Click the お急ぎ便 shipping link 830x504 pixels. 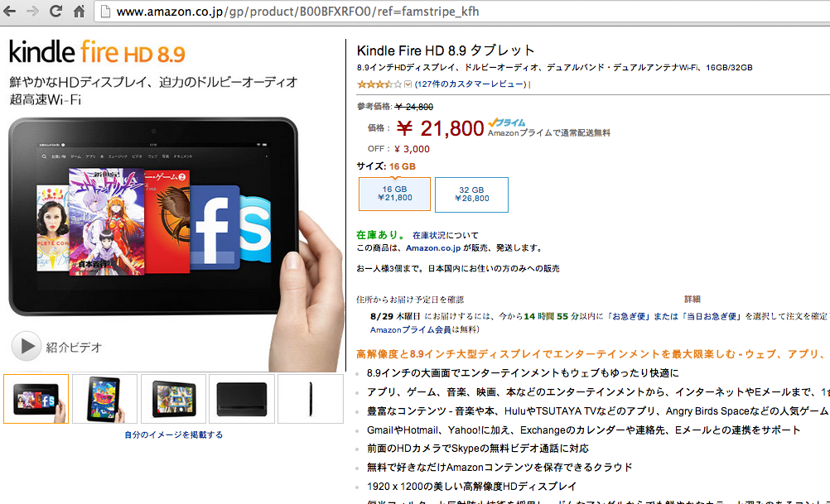(x=629, y=316)
